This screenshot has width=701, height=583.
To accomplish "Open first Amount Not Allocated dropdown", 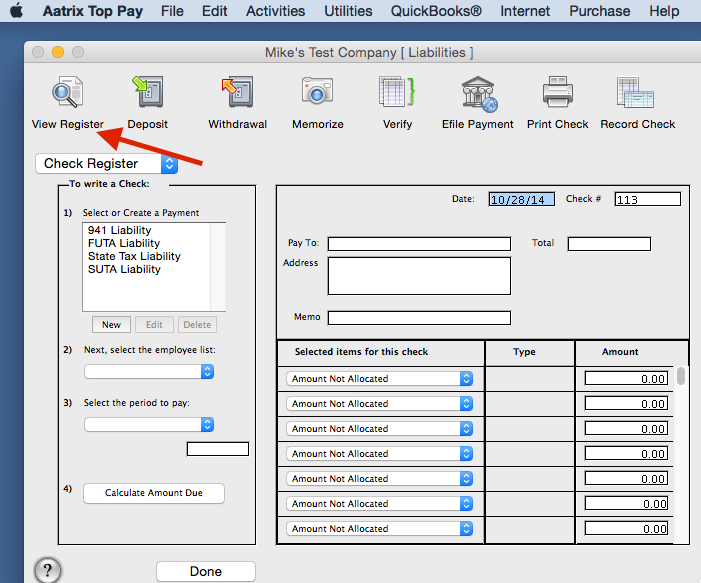I will tap(379, 379).
